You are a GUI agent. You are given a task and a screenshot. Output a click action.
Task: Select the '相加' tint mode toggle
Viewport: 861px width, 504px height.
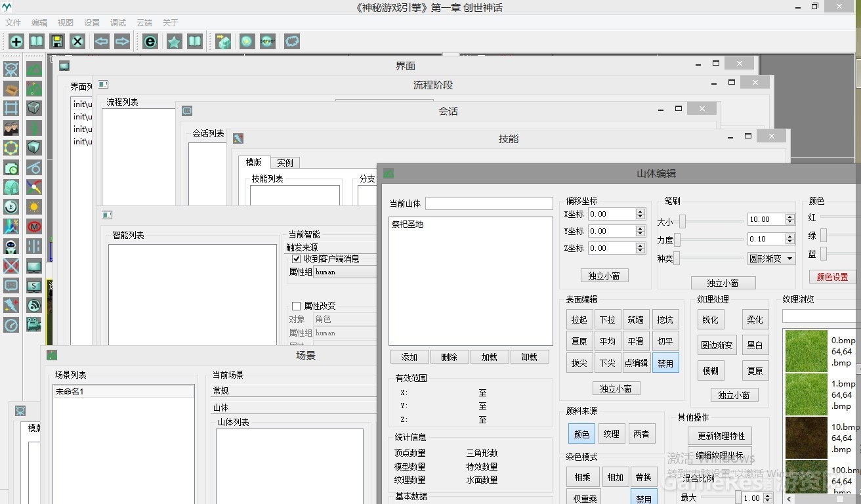point(615,477)
